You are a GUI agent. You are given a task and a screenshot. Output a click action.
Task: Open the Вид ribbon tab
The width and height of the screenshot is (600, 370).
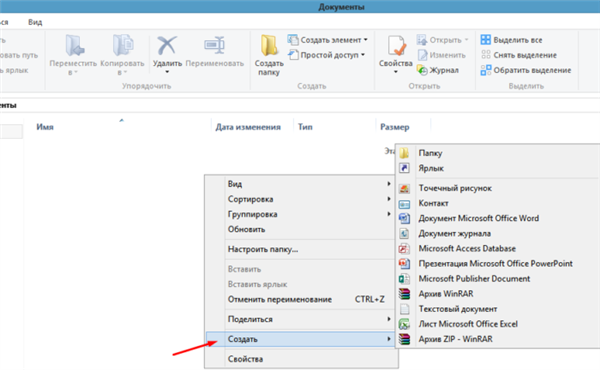(35, 22)
